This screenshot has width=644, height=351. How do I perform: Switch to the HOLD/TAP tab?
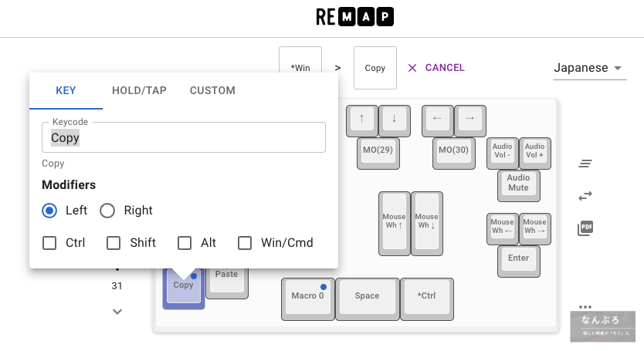(x=139, y=90)
